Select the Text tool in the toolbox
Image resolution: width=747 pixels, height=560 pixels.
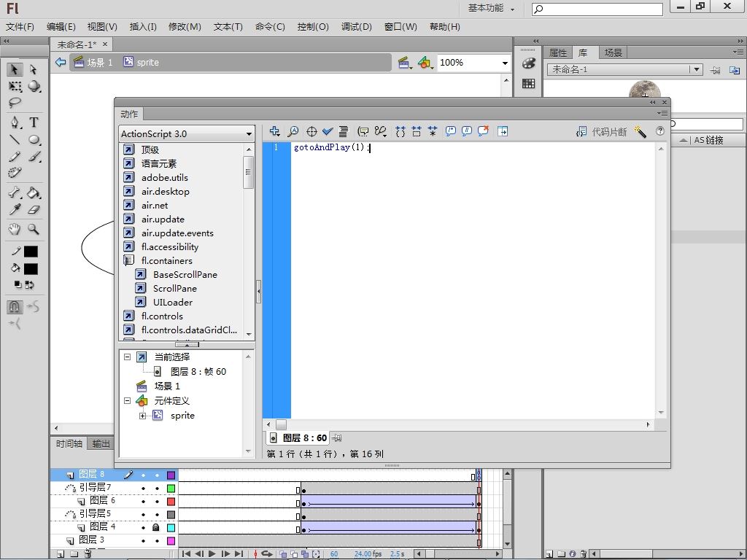click(34, 122)
